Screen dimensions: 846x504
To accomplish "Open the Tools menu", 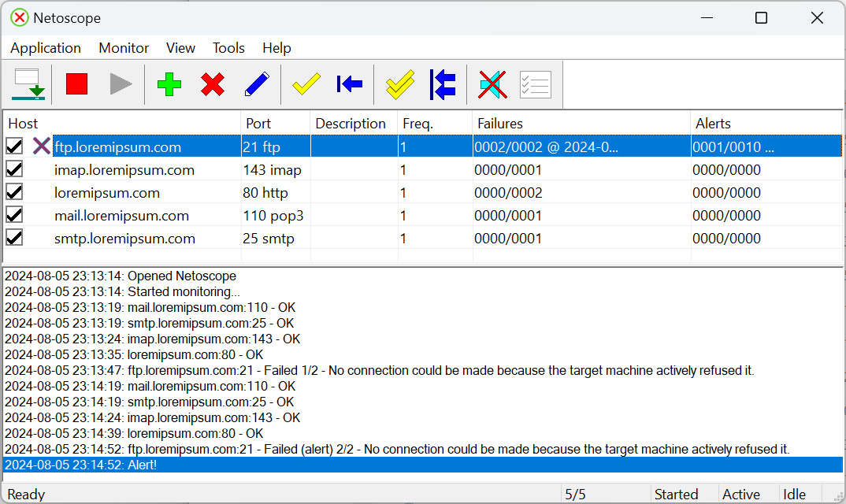I will click(228, 48).
